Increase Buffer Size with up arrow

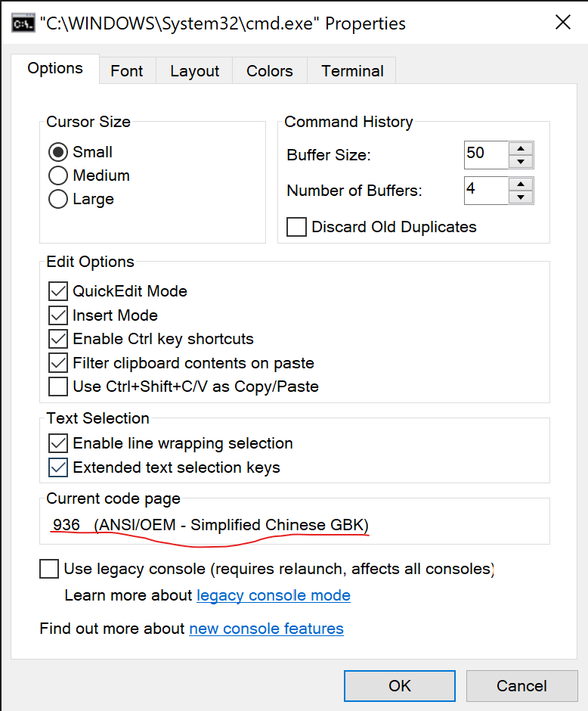coord(521,148)
